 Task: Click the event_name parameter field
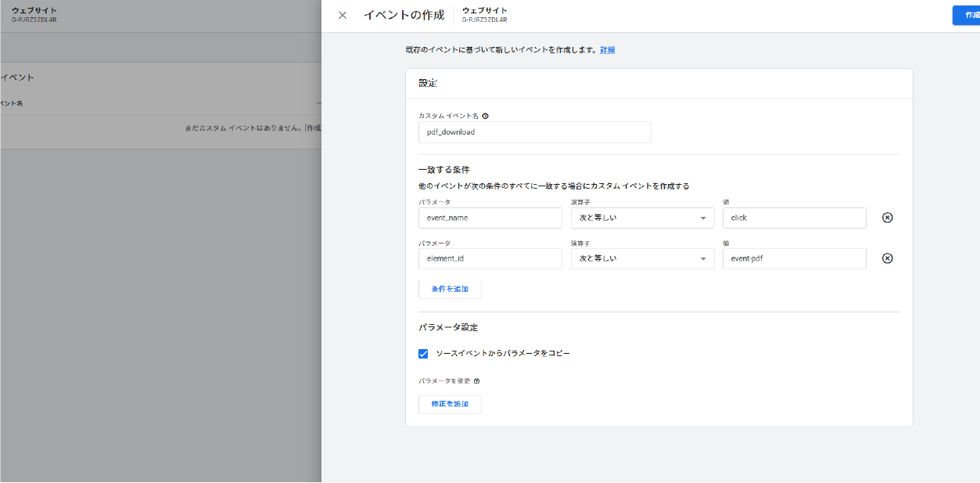(490, 218)
